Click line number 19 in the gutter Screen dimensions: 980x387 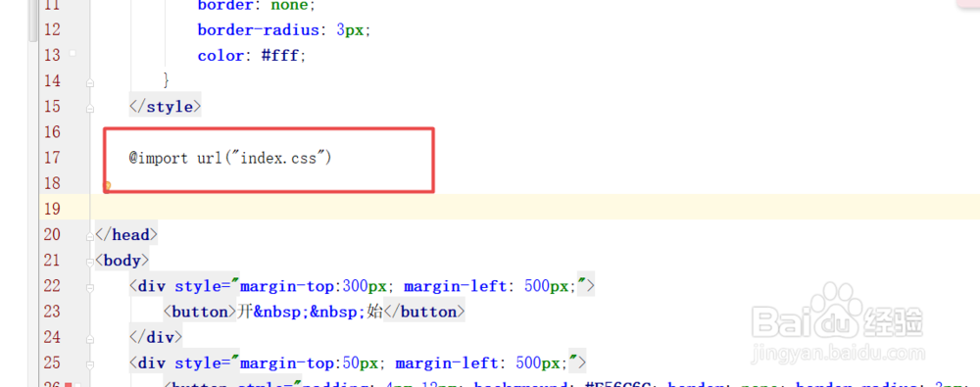(x=53, y=209)
